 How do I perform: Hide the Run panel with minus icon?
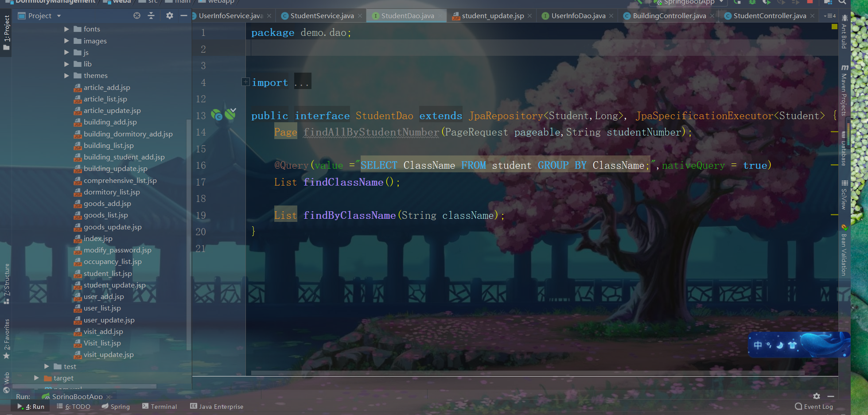point(831,396)
